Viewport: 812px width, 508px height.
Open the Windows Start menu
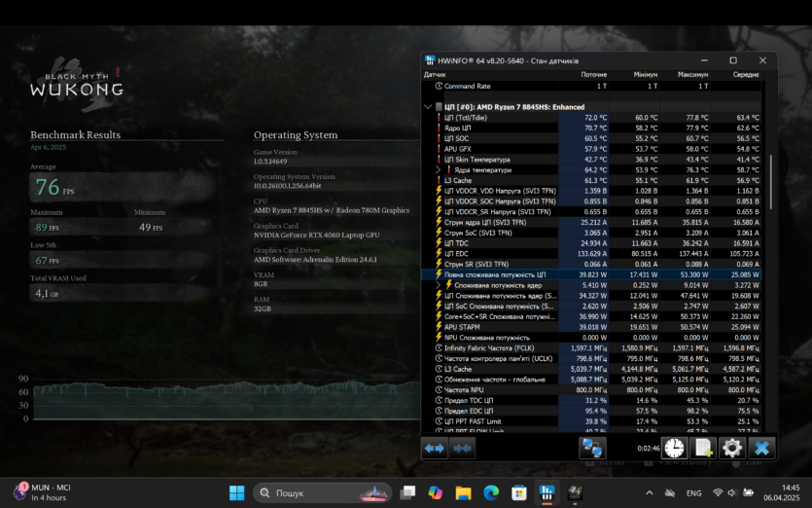(236, 492)
